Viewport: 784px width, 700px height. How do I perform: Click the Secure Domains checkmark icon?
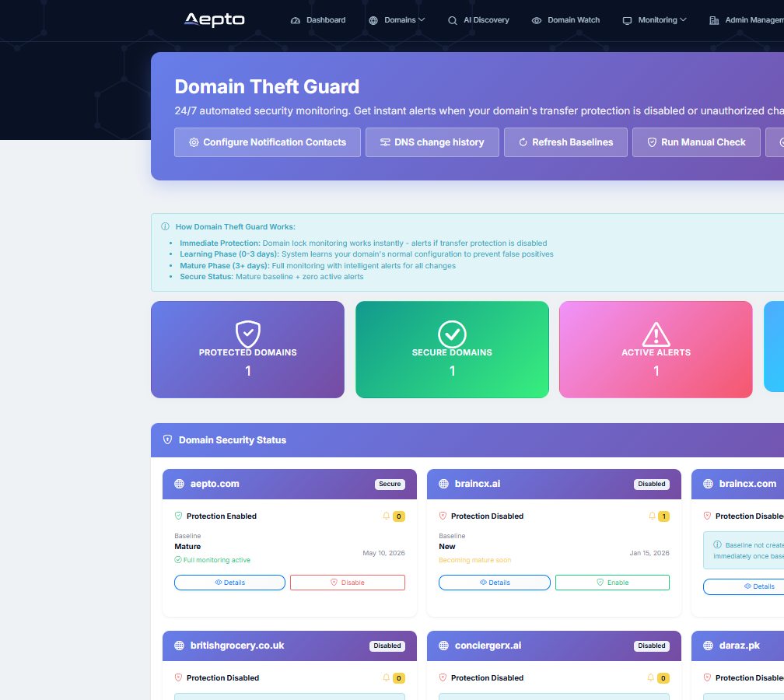tap(453, 334)
